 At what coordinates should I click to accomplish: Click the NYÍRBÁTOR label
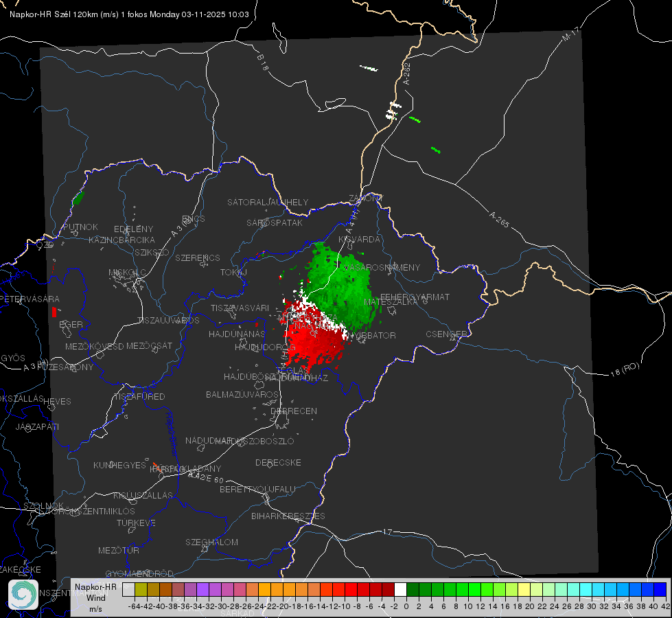click(372, 335)
